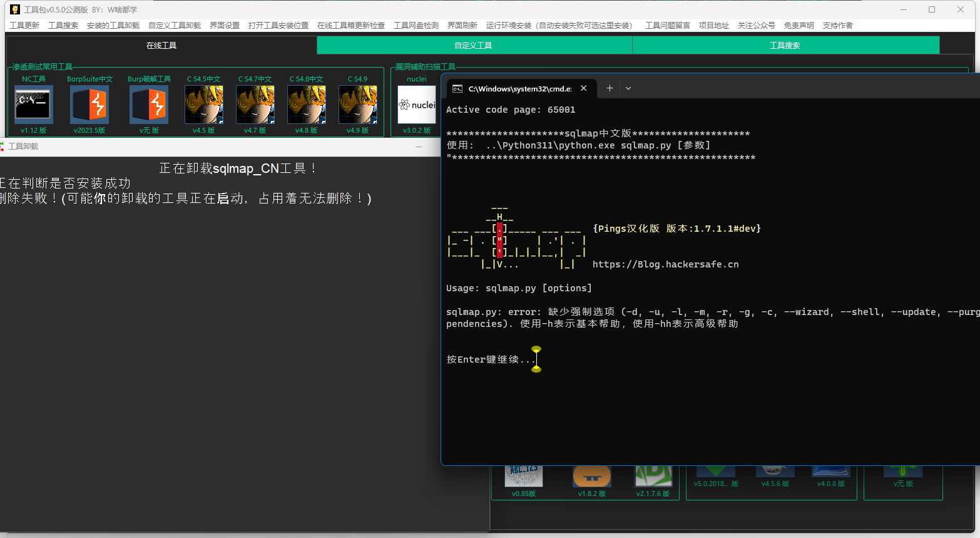Click 界面刷新 menu item
This screenshot has height=538, width=980.
click(462, 26)
